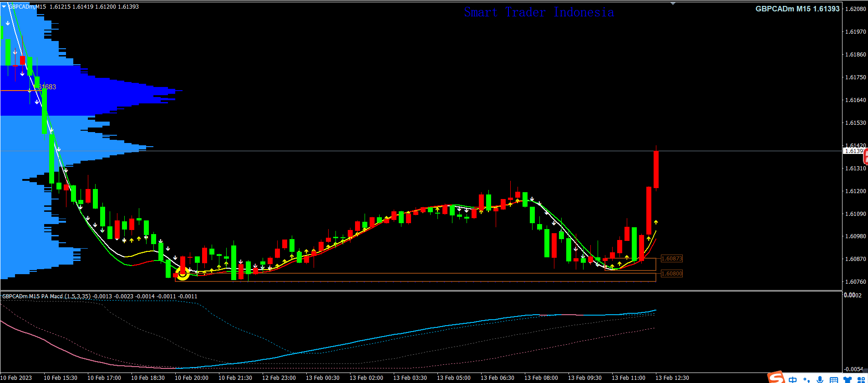Click the 1.60760 price scale value

tap(855, 282)
